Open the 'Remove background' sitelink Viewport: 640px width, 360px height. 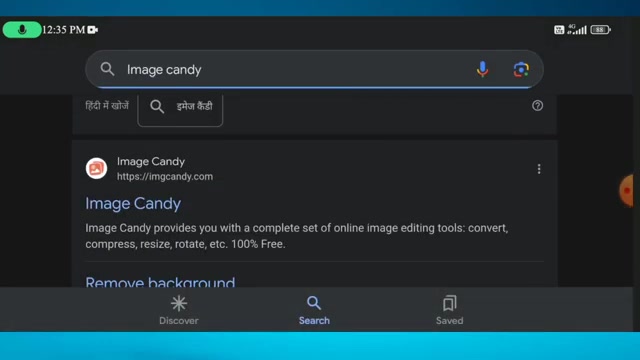(x=160, y=282)
